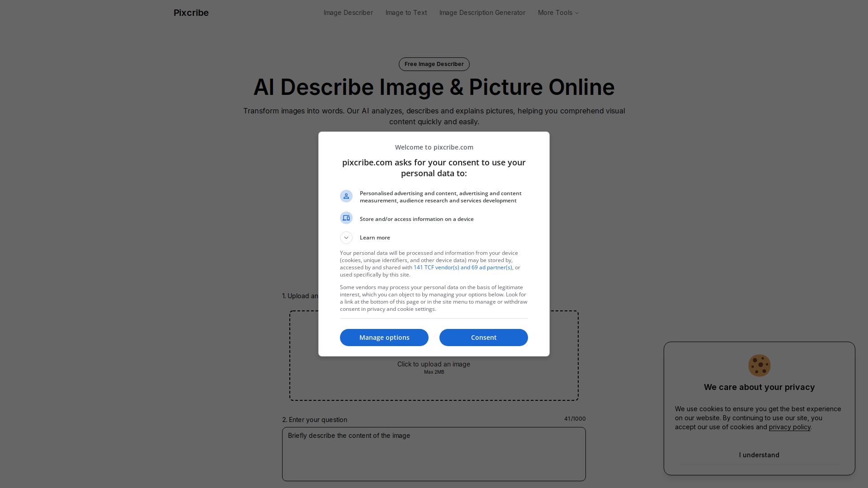Open the 141 TCF vendors link

462,267
